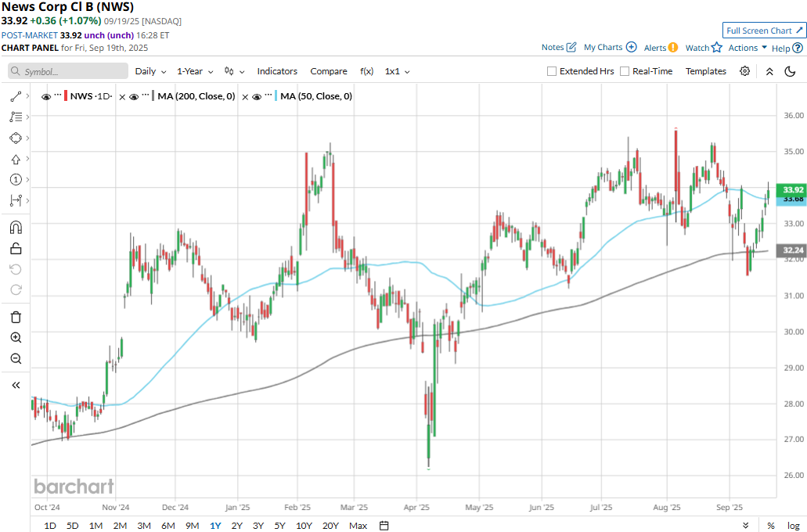The image size is (807, 532).
Task: Open the Templates button
Action: [705, 71]
